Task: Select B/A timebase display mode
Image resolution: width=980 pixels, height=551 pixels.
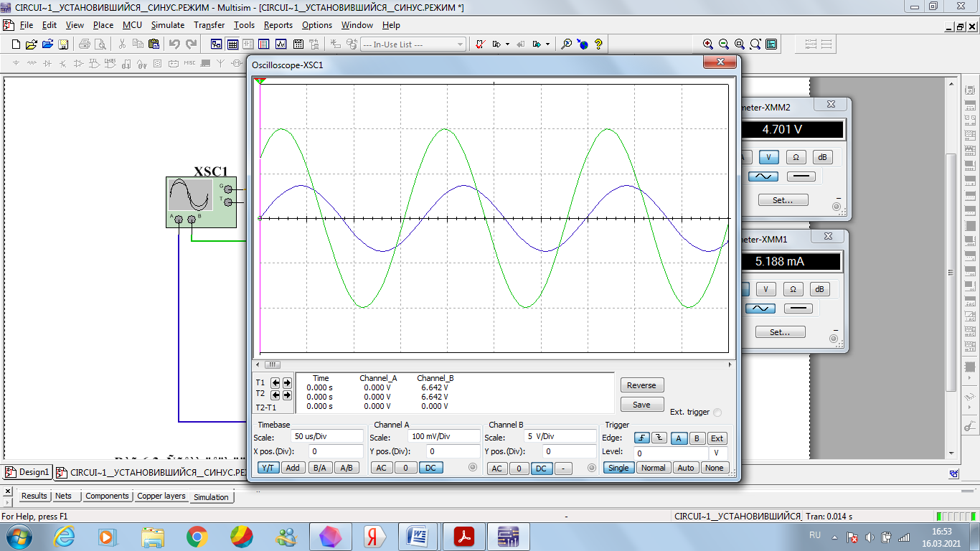Action: tap(319, 468)
